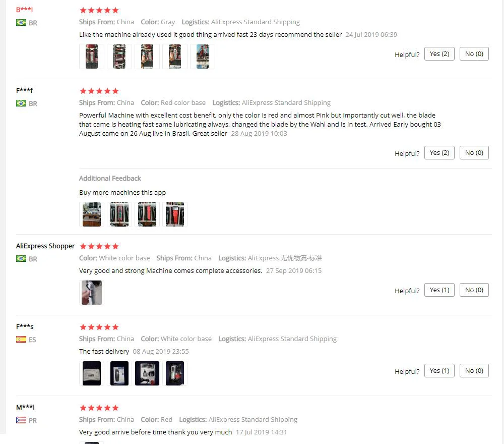The image size is (504, 444).
Task: Mark B***l's review helpful with Yes (2)
Action: tap(439, 53)
